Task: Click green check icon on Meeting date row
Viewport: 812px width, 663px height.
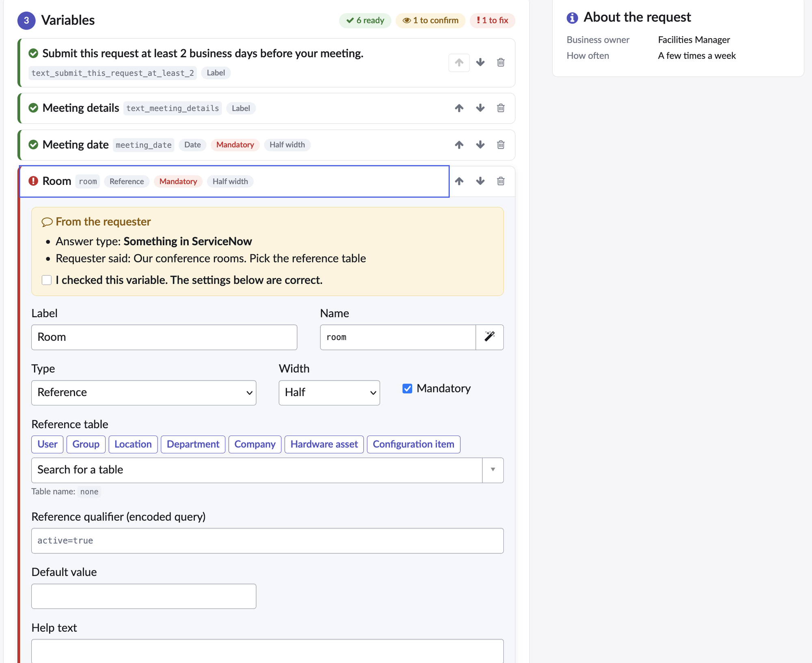Action: [33, 145]
